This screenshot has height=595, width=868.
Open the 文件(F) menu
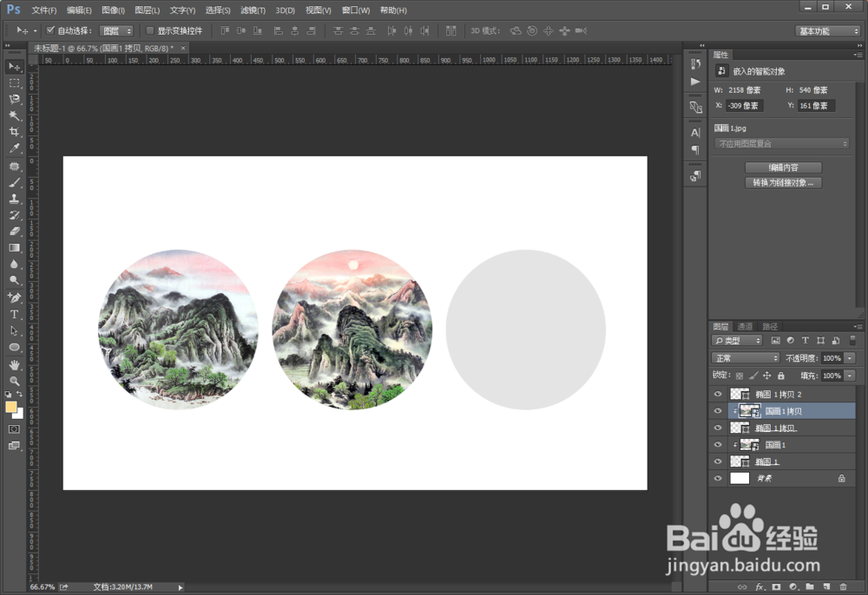[x=43, y=10]
